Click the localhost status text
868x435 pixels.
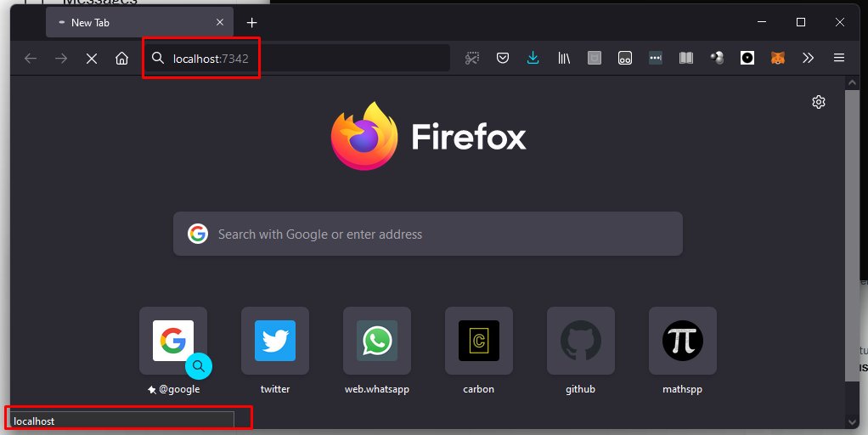pyautogui.click(x=34, y=421)
